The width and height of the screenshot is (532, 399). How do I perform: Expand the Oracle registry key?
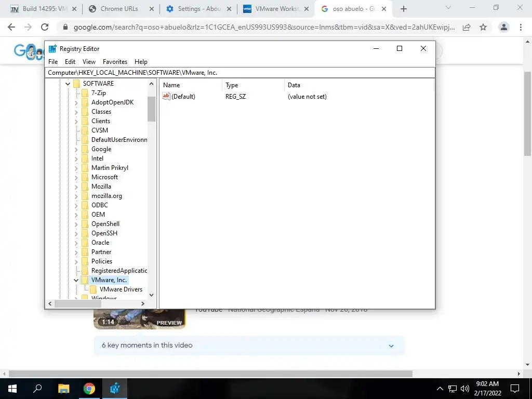[76, 243]
